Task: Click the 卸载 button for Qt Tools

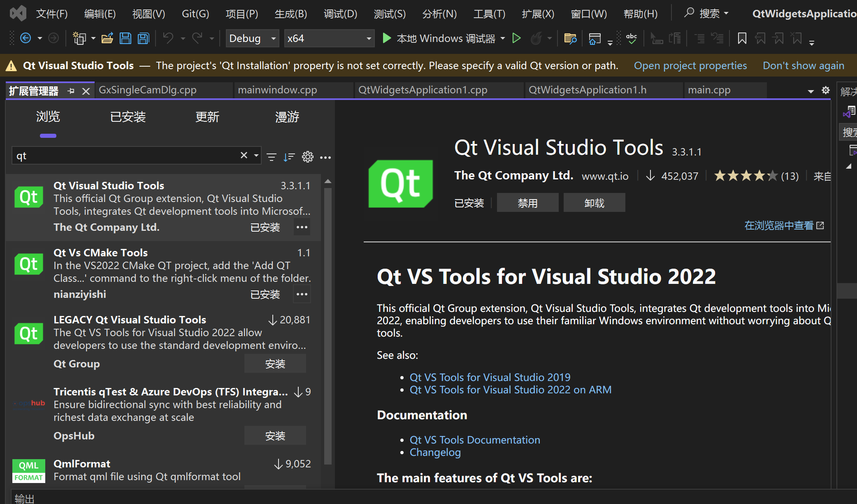Action: [594, 203]
